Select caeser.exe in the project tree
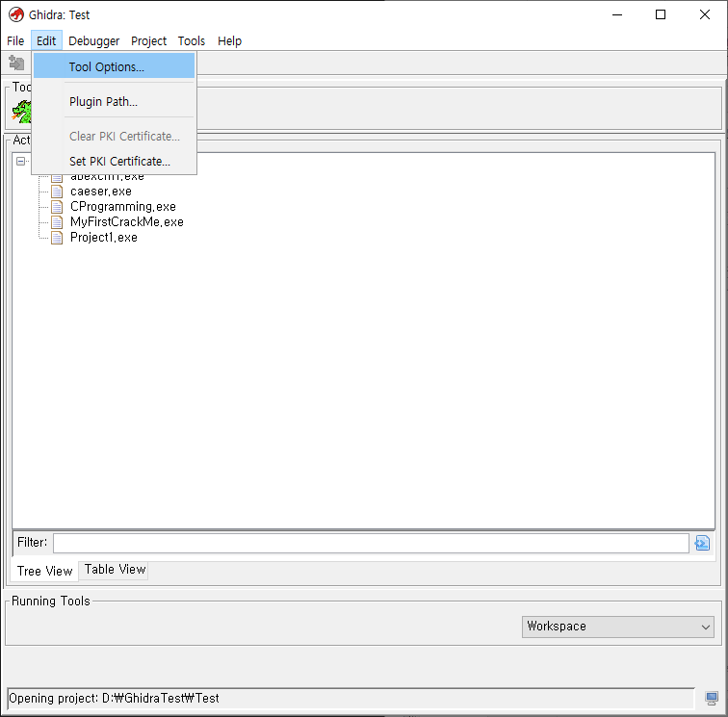728x717 pixels. coord(101,192)
